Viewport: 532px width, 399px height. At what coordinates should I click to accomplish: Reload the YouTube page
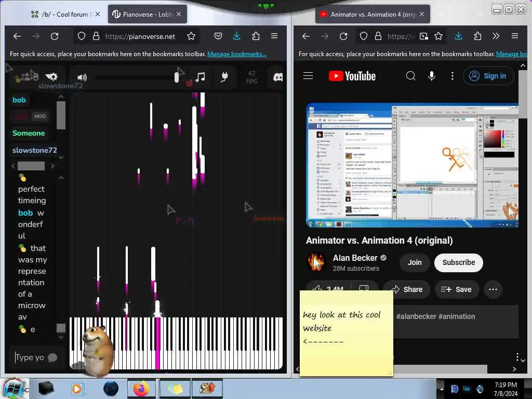point(343,36)
